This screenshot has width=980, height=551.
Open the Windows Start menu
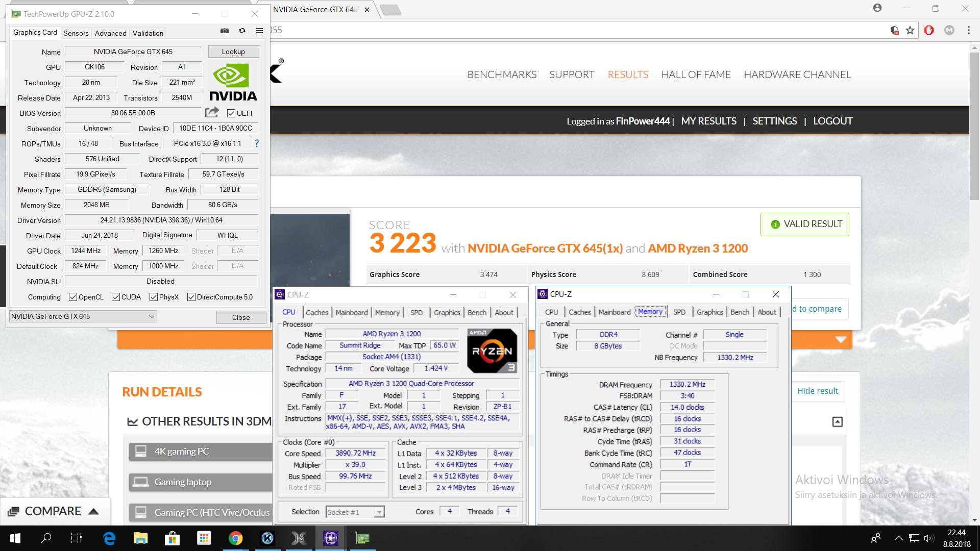(x=15, y=538)
